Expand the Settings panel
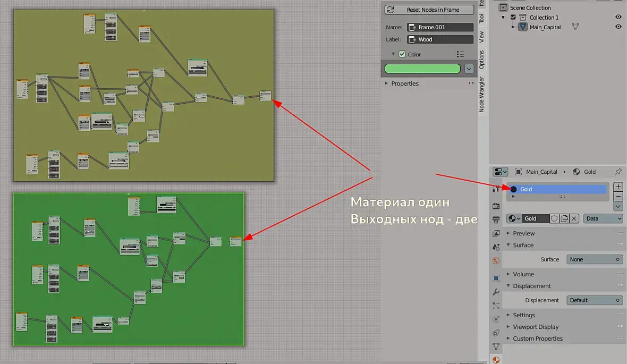This screenshot has width=627, height=364. tap(508, 315)
